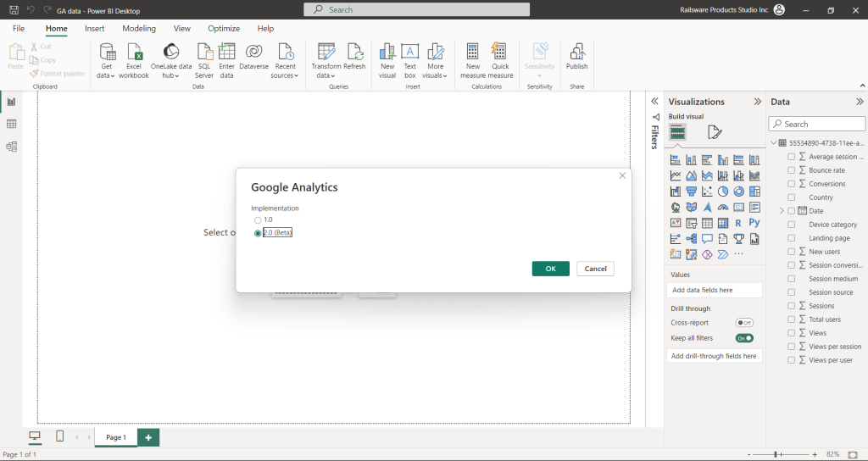This screenshot has height=461, width=868.
Task: Add a new page with plus button
Action: [148, 437]
